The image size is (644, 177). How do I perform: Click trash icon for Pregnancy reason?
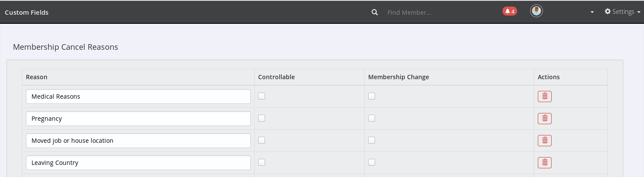coord(544,119)
